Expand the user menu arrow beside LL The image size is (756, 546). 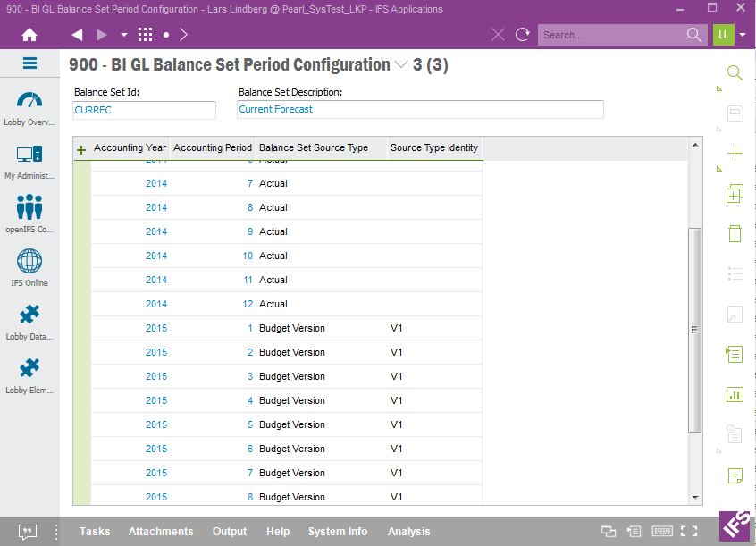tap(743, 35)
